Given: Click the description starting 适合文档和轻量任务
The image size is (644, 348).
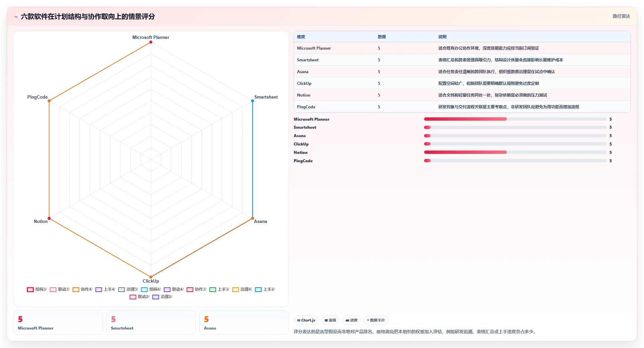Looking at the screenshot, I should coord(493,95).
